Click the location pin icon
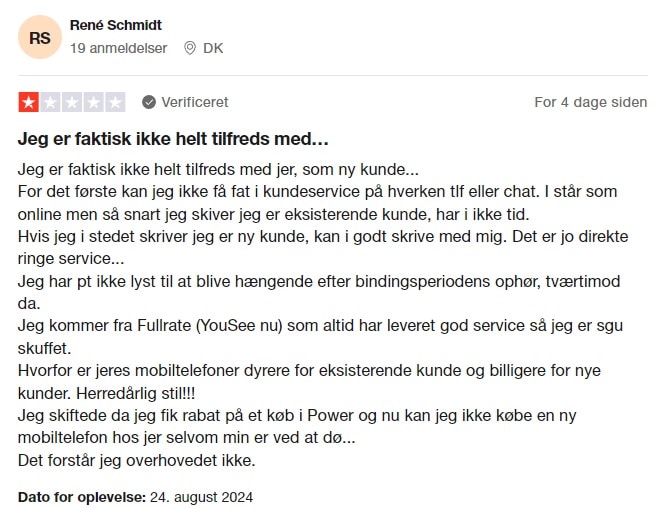This screenshot has height=509, width=656. [x=190, y=47]
